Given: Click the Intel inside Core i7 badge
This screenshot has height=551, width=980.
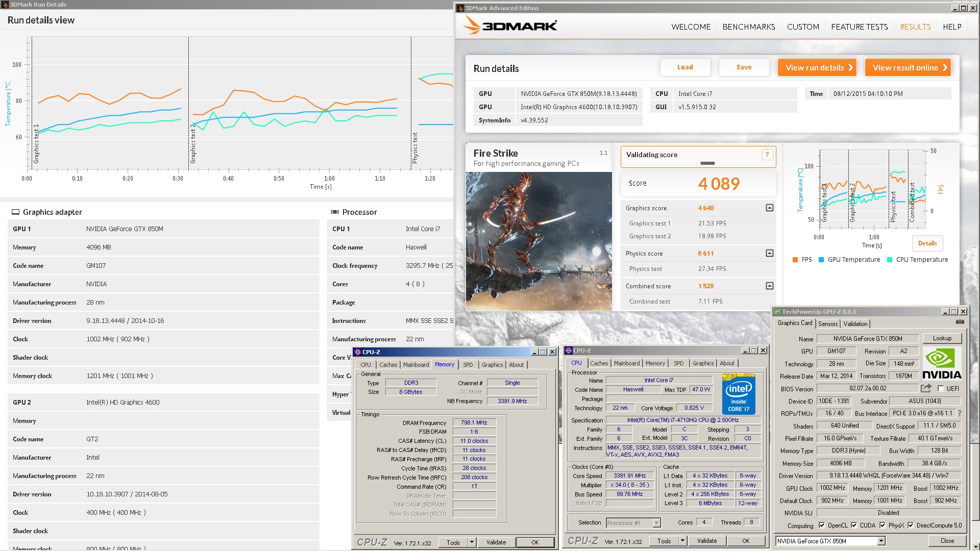Looking at the screenshot, I should [x=739, y=394].
